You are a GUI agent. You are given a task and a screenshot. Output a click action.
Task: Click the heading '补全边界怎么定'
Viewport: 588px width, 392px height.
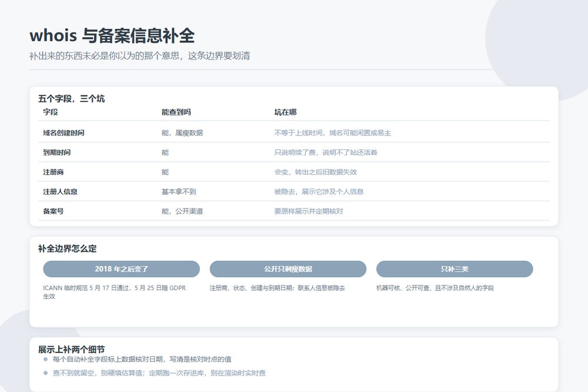pos(68,248)
